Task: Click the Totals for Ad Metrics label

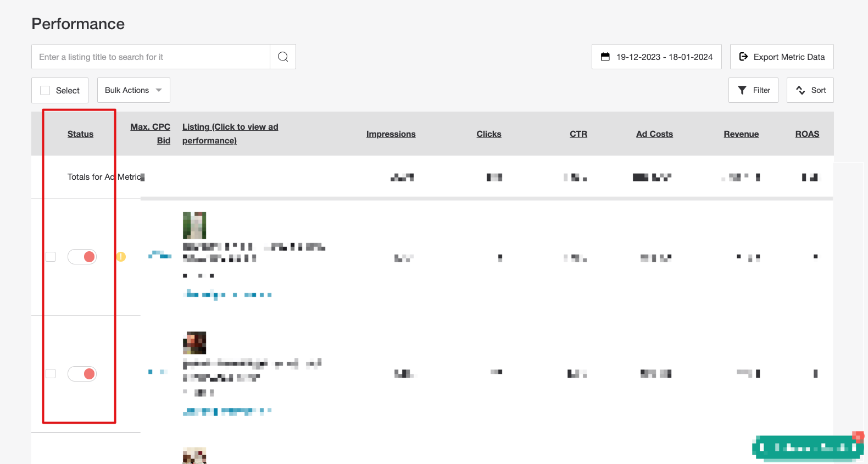Action: (x=105, y=177)
